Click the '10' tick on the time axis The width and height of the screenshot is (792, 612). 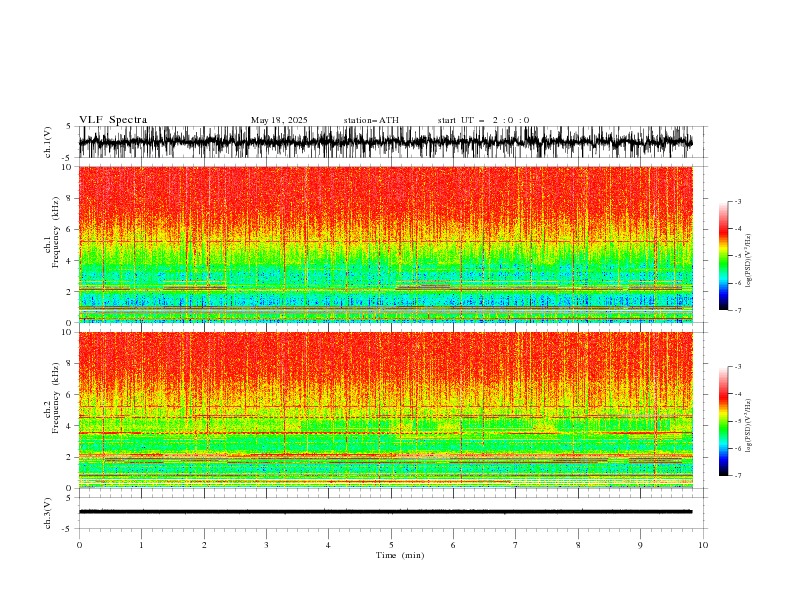pyautogui.click(x=703, y=545)
